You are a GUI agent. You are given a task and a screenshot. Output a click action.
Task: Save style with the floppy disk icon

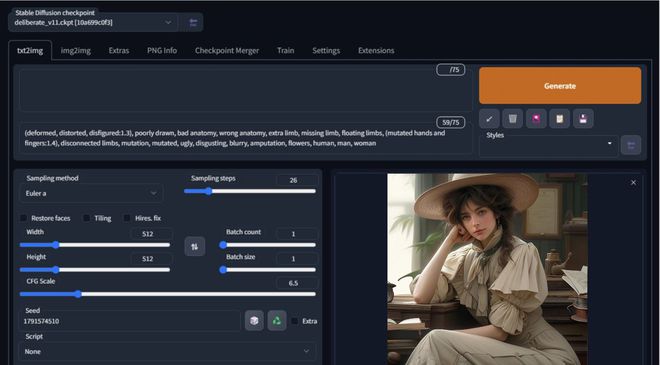pos(583,119)
